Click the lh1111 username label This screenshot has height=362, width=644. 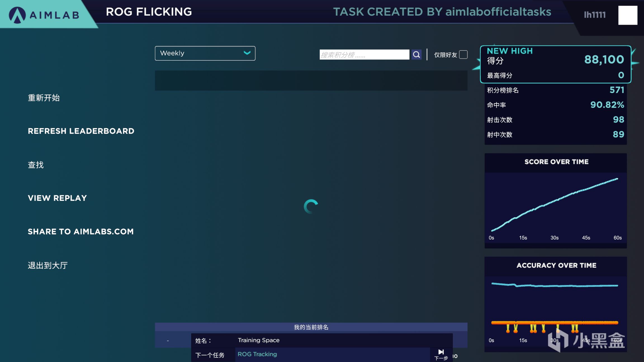(x=595, y=15)
